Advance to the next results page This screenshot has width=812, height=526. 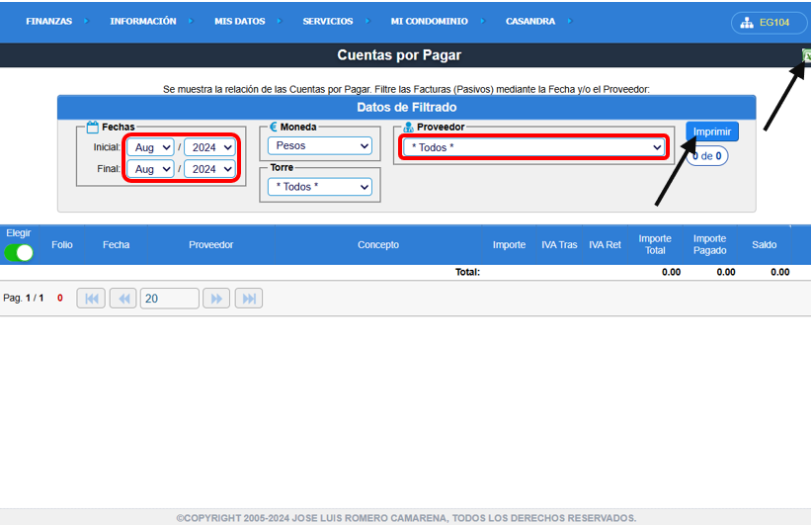(x=215, y=298)
